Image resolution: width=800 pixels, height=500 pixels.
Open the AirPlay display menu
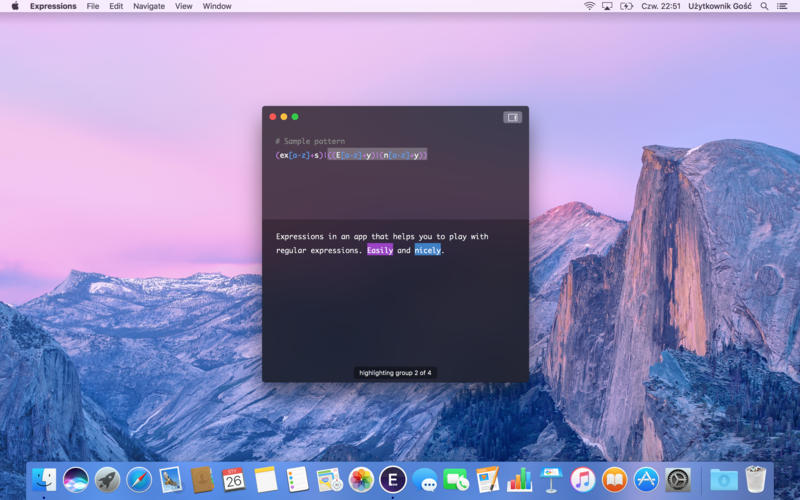[607, 6]
